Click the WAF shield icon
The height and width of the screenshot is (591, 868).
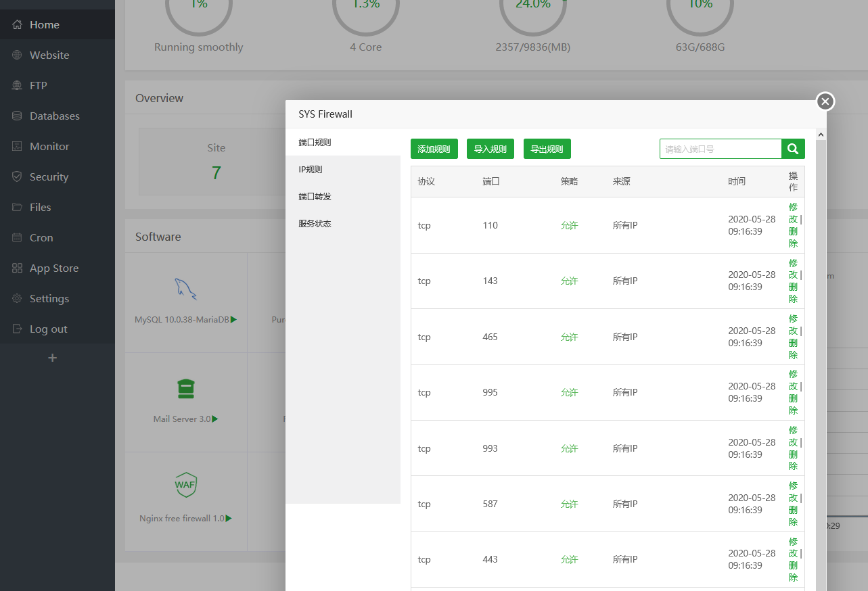point(185,484)
